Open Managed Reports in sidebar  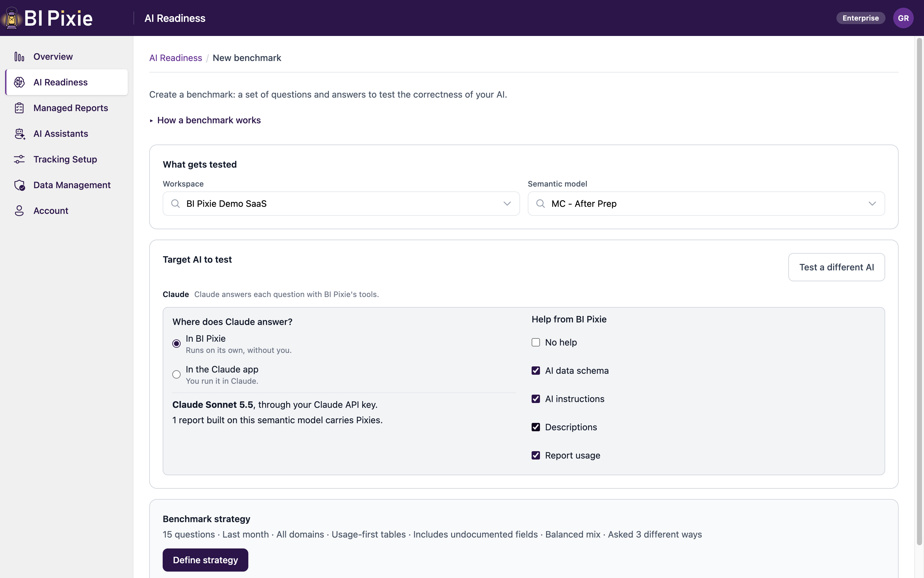click(x=66, y=108)
